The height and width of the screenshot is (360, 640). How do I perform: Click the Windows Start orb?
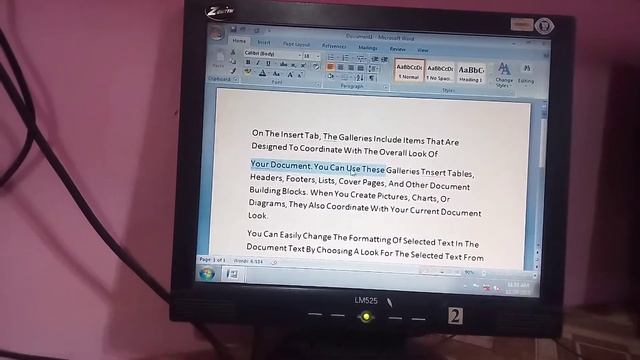pos(207,273)
